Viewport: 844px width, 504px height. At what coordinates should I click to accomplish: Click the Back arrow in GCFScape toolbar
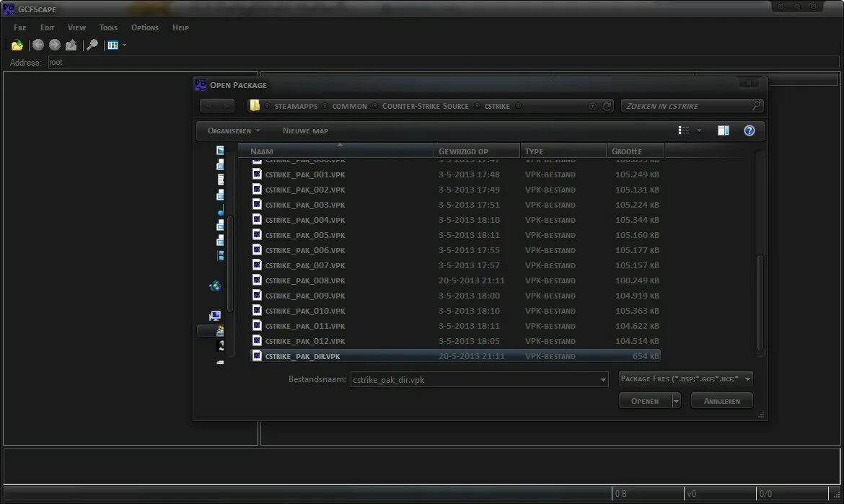click(x=38, y=45)
